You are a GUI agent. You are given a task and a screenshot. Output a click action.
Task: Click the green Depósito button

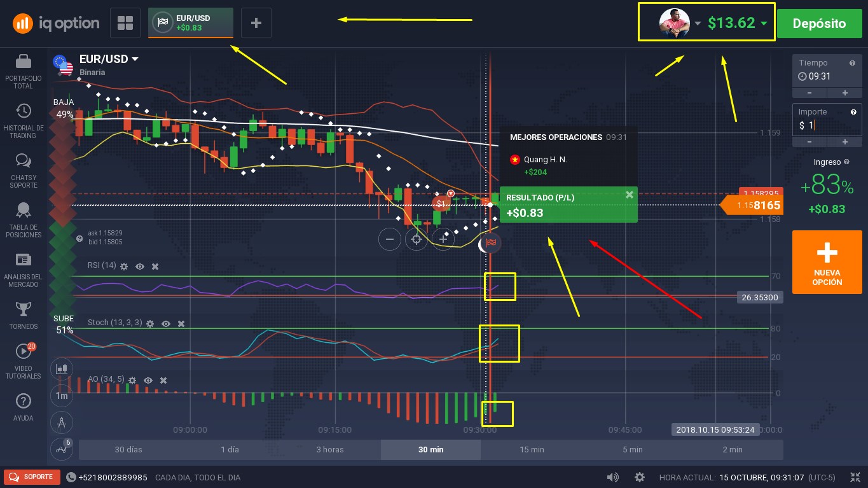click(x=819, y=24)
